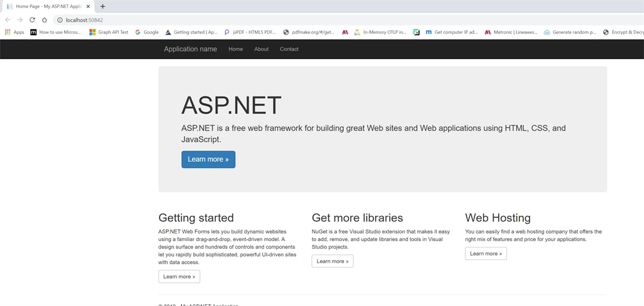
Task: Click the ASP.NET free web framework lead text
Action: click(x=374, y=133)
